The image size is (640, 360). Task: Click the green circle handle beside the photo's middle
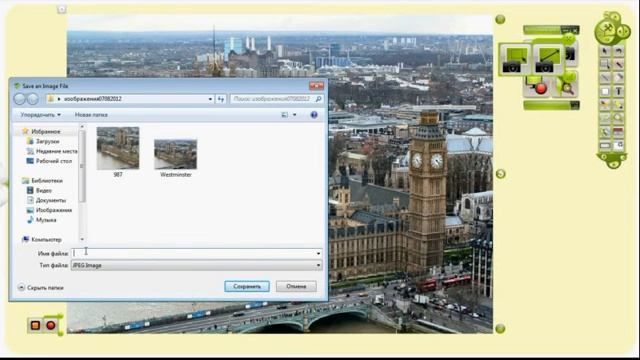coord(500,174)
